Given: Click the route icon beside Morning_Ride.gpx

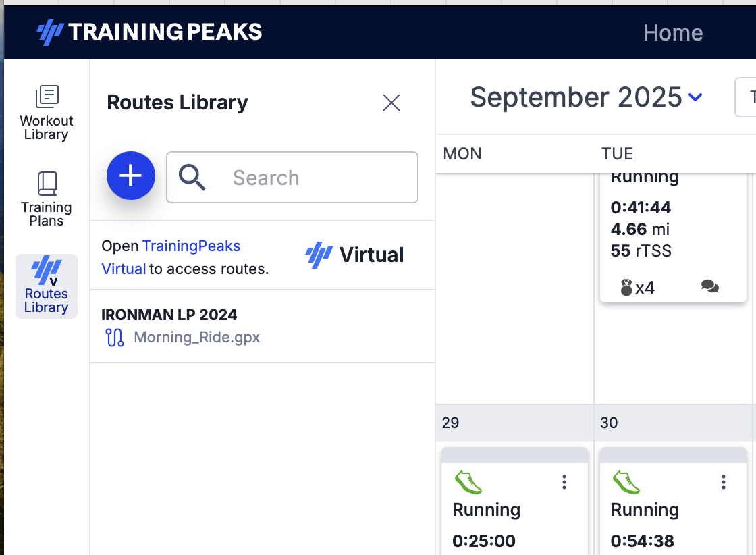Looking at the screenshot, I should click(x=115, y=337).
